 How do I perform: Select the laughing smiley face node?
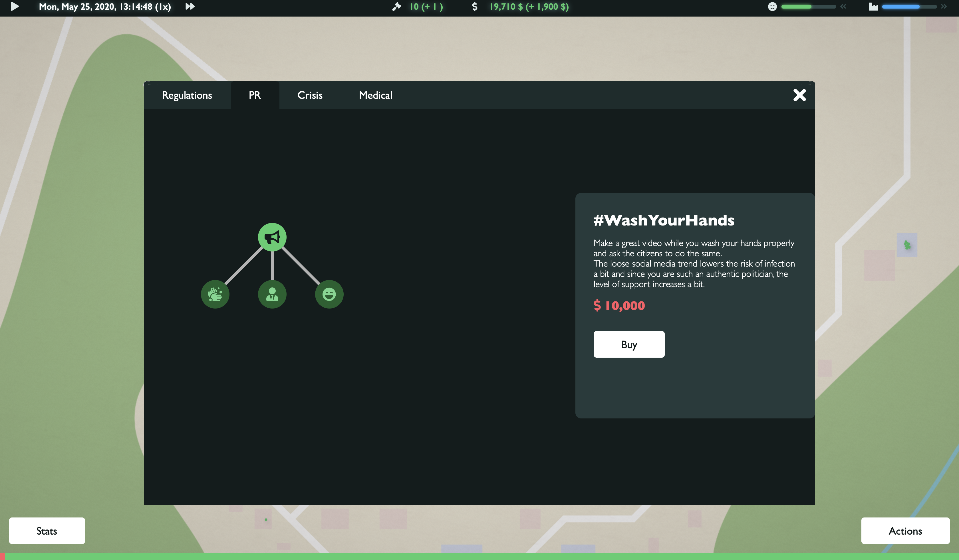(329, 294)
